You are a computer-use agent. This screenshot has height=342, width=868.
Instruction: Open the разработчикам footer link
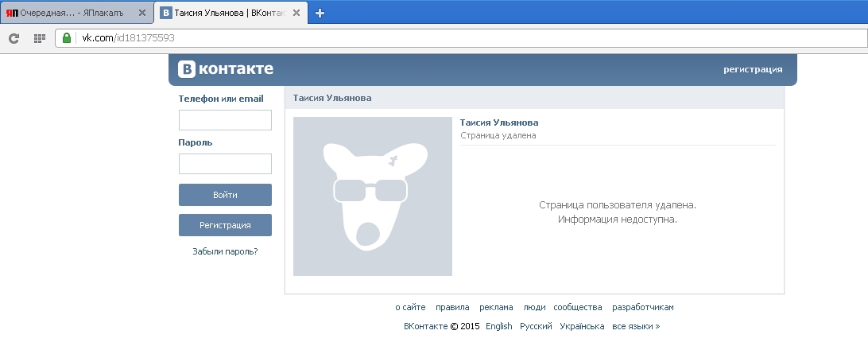(643, 307)
